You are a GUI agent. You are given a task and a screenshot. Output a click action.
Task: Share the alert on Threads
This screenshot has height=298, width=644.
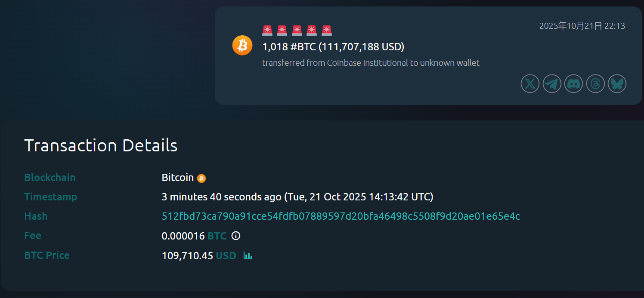(x=595, y=83)
